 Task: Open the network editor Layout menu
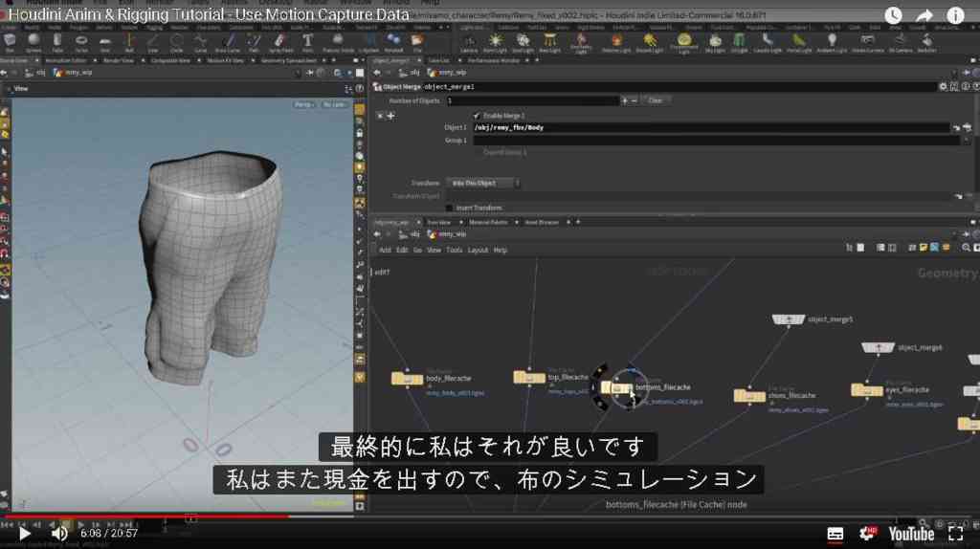click(478, 250)
